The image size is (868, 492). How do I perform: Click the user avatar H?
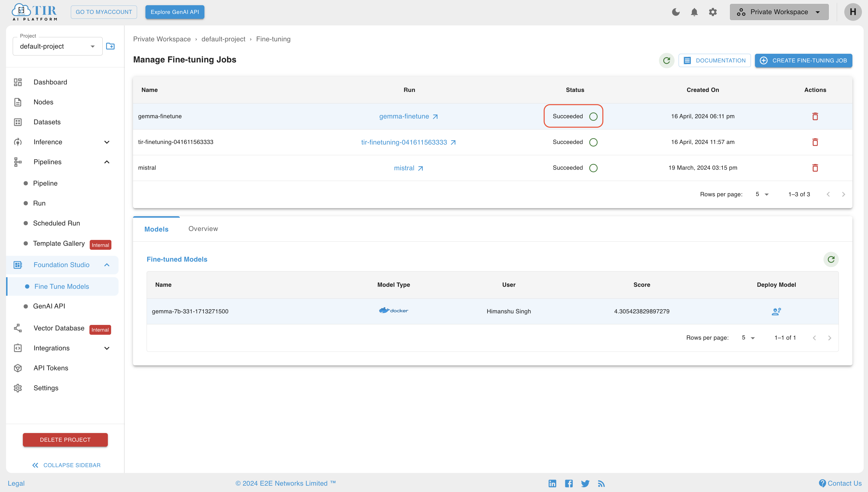(x=853, y=12)
